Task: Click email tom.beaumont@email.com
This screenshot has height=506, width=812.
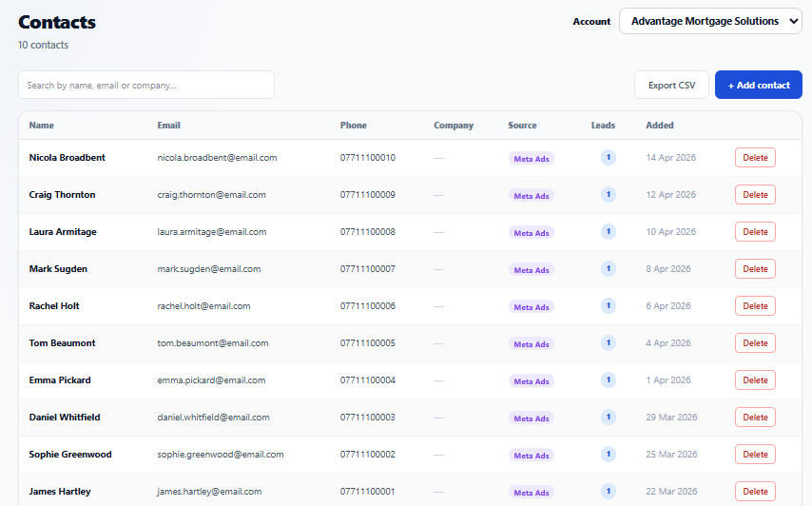Action: coord(213,342)
